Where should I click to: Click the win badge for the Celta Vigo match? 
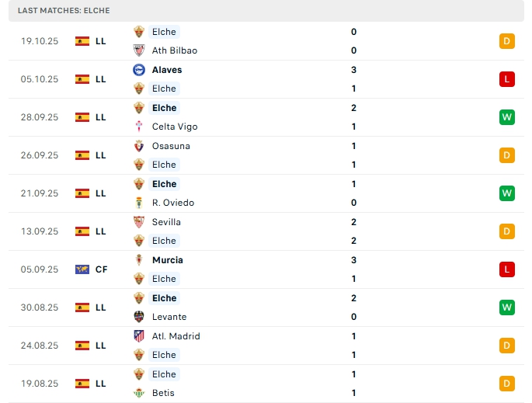point(507,117)
